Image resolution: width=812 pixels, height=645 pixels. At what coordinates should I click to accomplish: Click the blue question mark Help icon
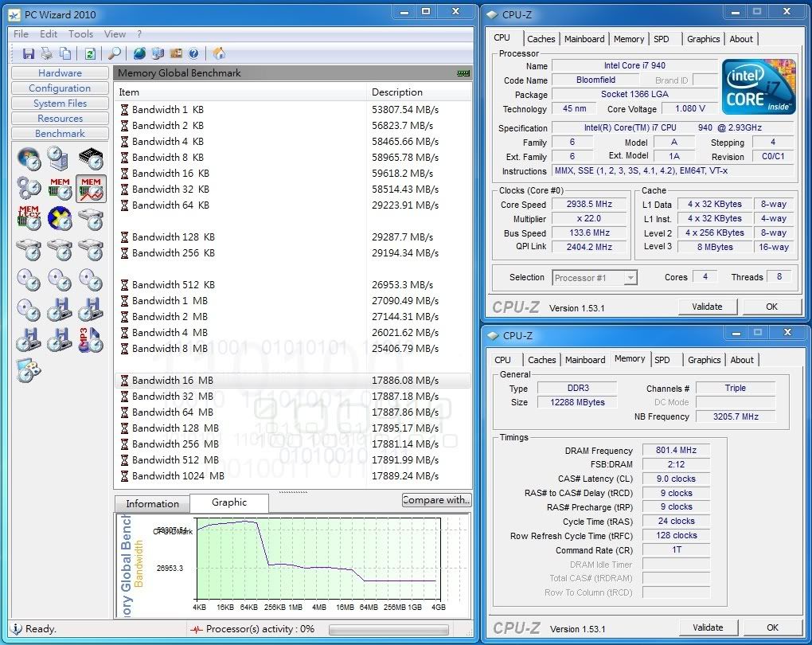(x=193, y=53)
